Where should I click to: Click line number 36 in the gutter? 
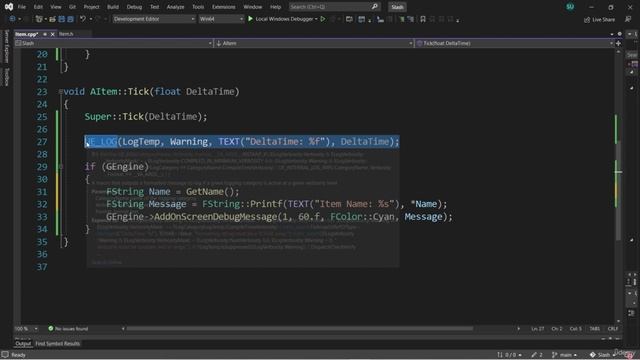[x=42, y=254]
